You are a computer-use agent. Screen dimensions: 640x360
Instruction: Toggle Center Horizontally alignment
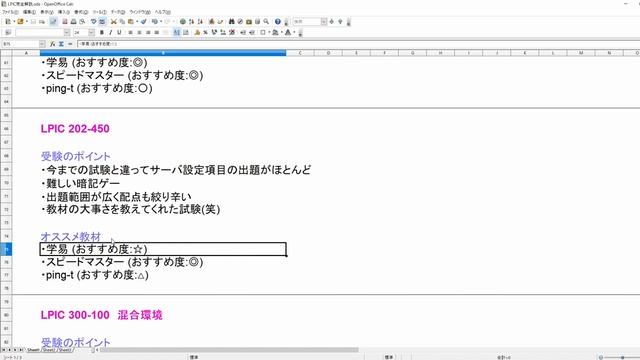139,32
